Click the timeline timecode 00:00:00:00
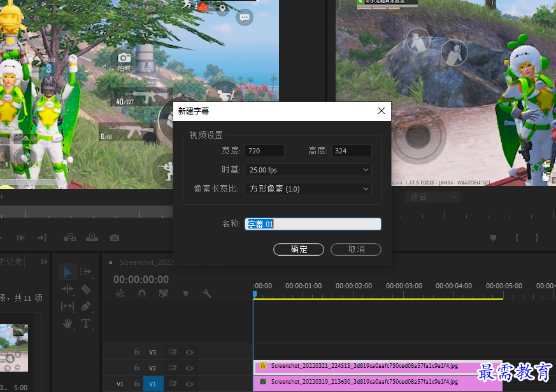Image resolution: width=556 pixels, height=392 pixels. tap(141, 279)
